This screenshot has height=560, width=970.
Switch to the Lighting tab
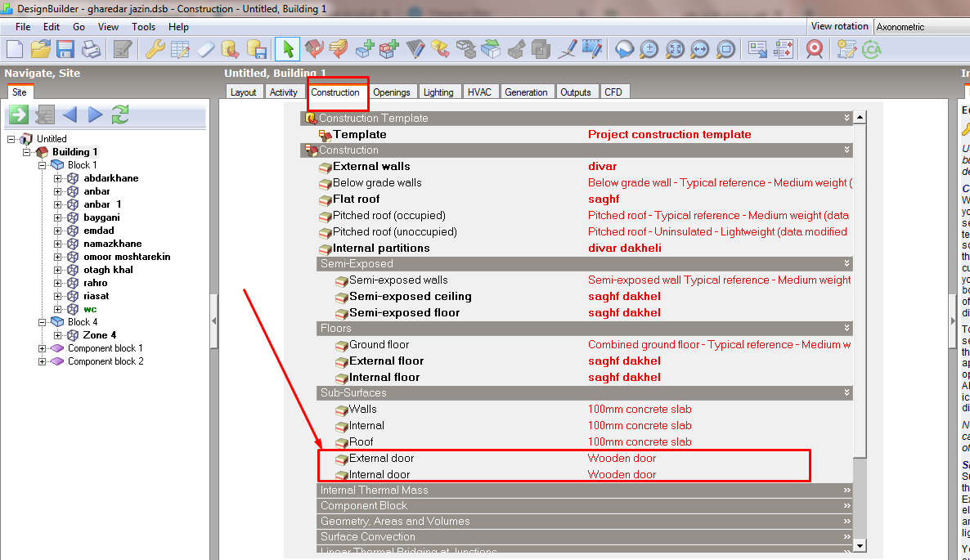pyautogui.click(x=438, y=92)
